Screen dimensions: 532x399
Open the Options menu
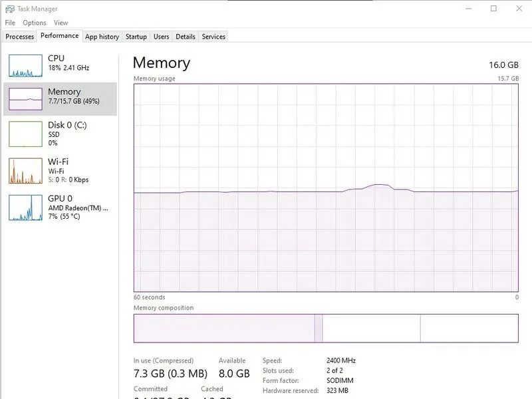35,23
